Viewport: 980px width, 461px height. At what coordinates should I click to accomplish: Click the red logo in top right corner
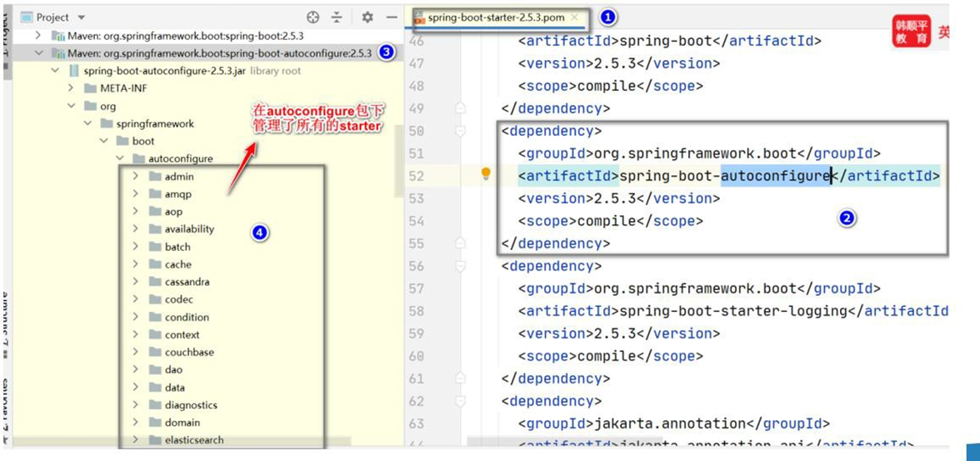click(x=911, y=32)
